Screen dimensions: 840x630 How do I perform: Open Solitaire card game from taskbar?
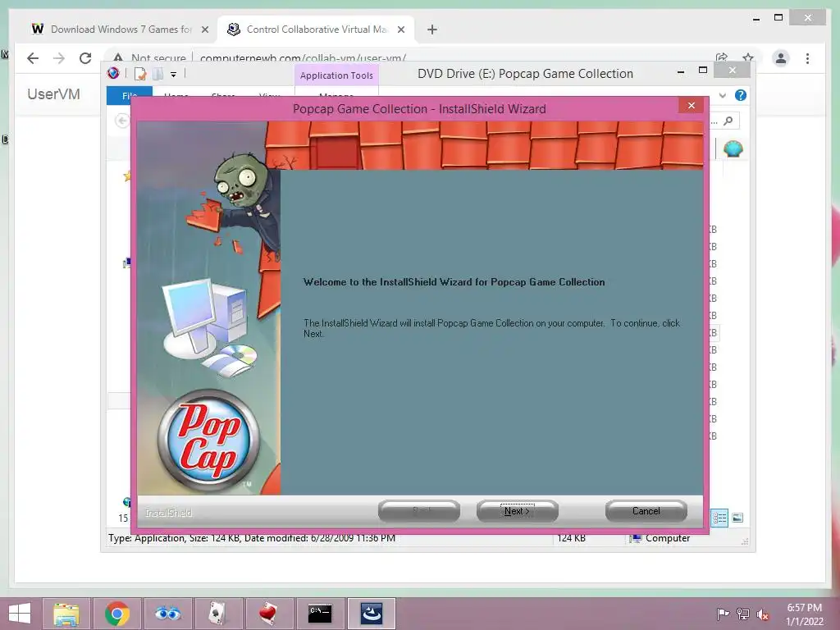click(218, 614)
